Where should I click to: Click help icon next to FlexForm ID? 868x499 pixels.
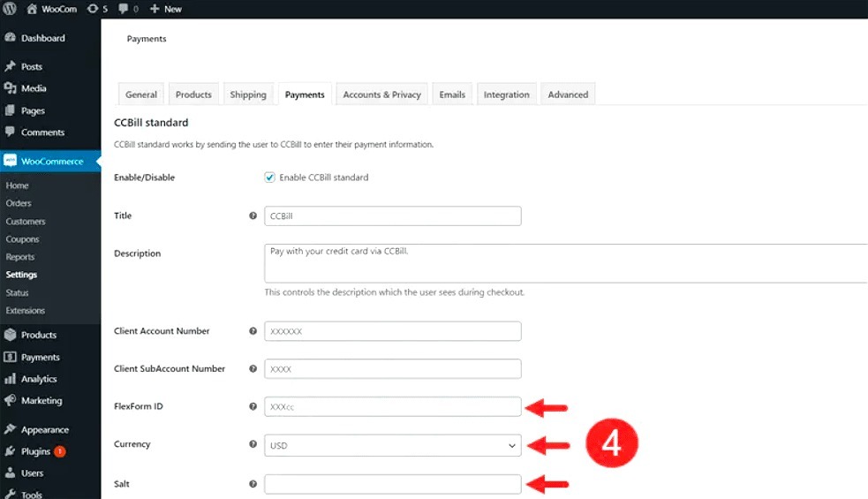(x=253, y=406)
